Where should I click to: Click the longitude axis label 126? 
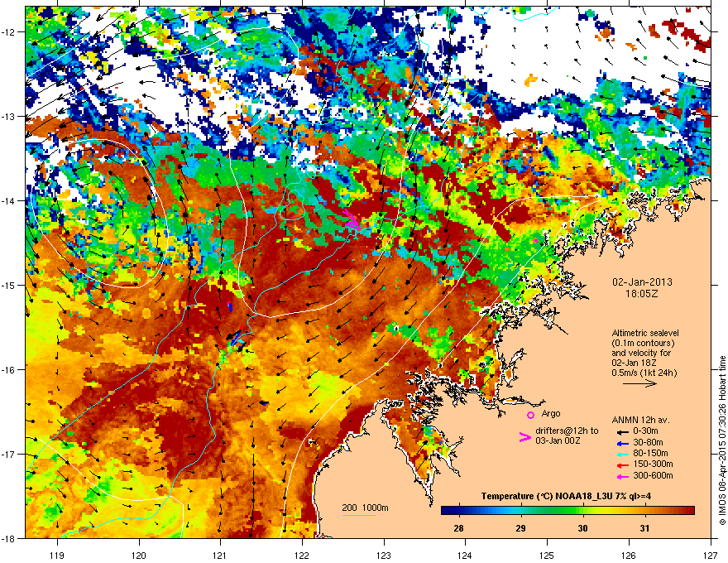[629, 555]
